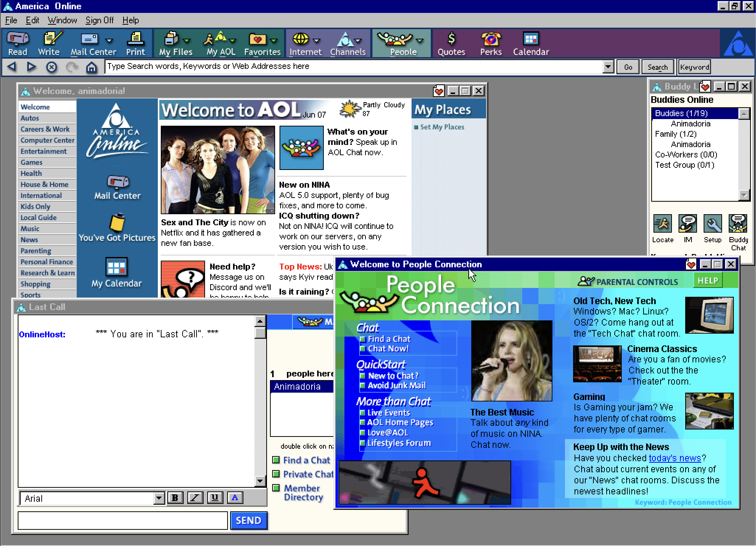Open Mail Center mailbox in Welcome window
This screenshot has height=546, width=756.
[x=117, y=187]
